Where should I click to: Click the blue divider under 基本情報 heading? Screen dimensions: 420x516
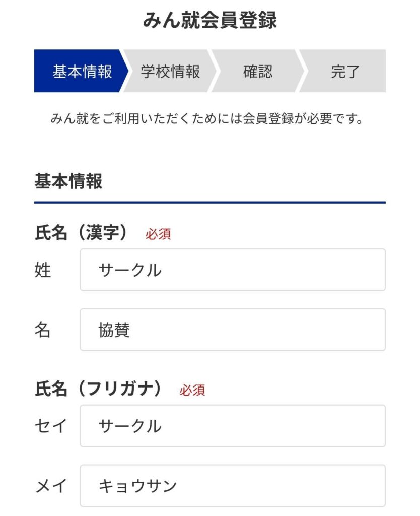[x=210, y=203]
